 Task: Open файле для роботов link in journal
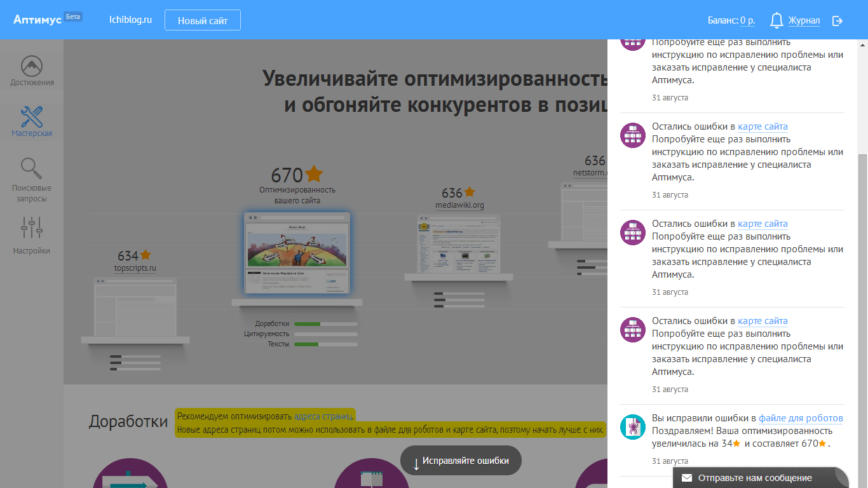coord(801,418)
